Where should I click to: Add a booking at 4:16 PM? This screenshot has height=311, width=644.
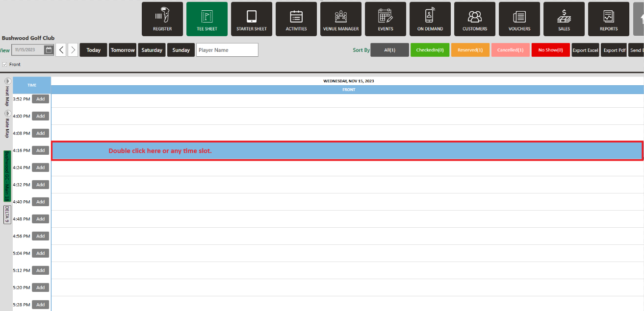[40, 150]
